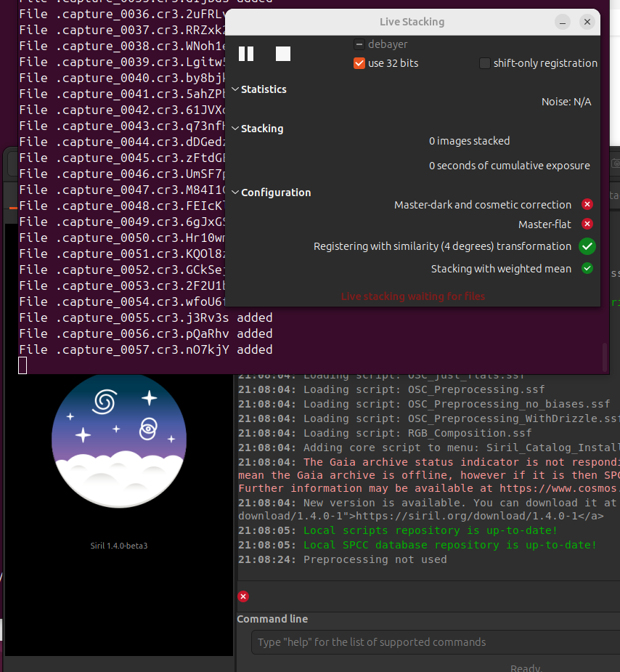
Task: Pause the live stacking session
Action: pos(246,54)
